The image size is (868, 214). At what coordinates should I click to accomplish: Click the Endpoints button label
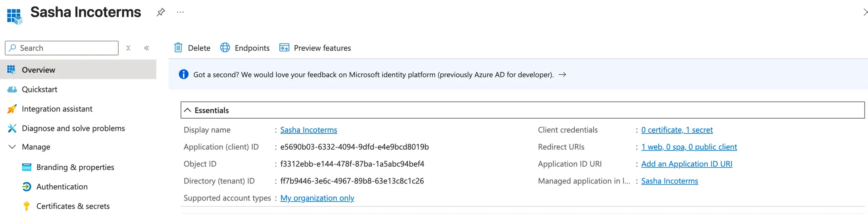(x=252, y=48)
